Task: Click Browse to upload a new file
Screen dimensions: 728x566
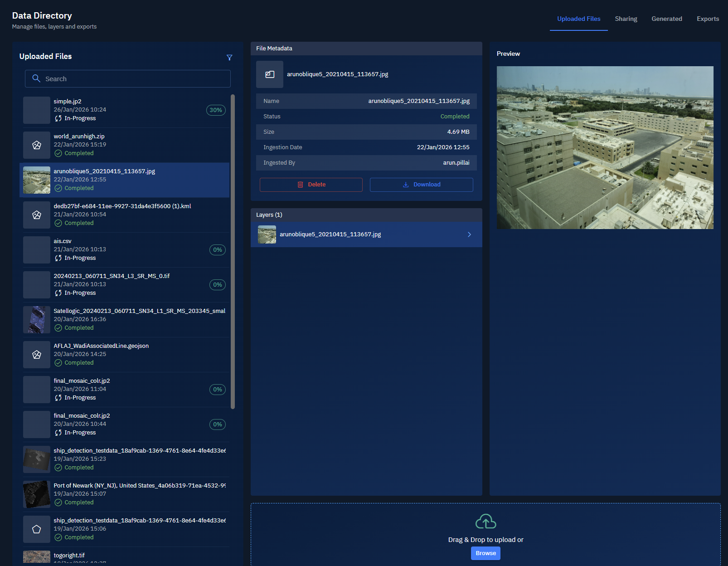Action: point(485,553)
